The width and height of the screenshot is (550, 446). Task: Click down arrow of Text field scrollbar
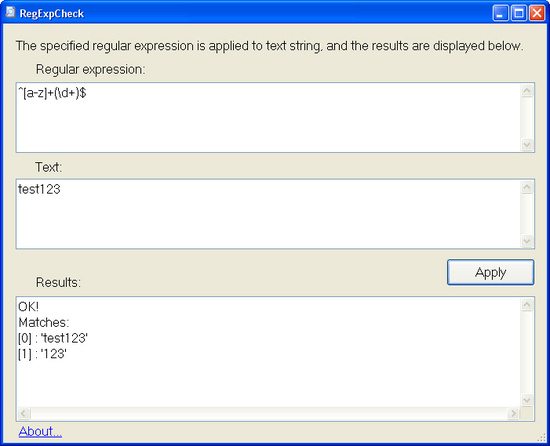point(527,241)
